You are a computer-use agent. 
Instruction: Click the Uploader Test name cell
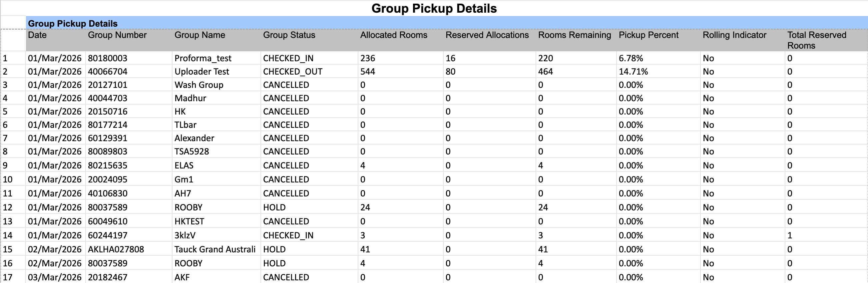tap(202, 72)
